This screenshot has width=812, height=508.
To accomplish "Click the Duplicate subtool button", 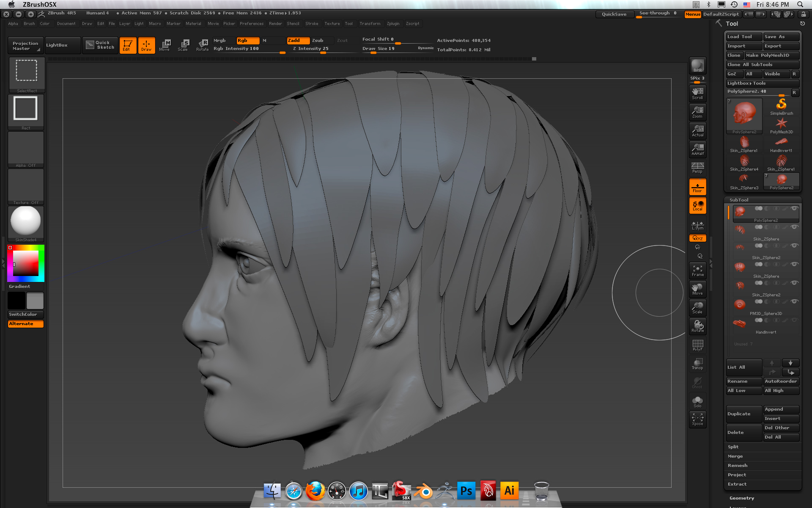I will pos(744,414).
